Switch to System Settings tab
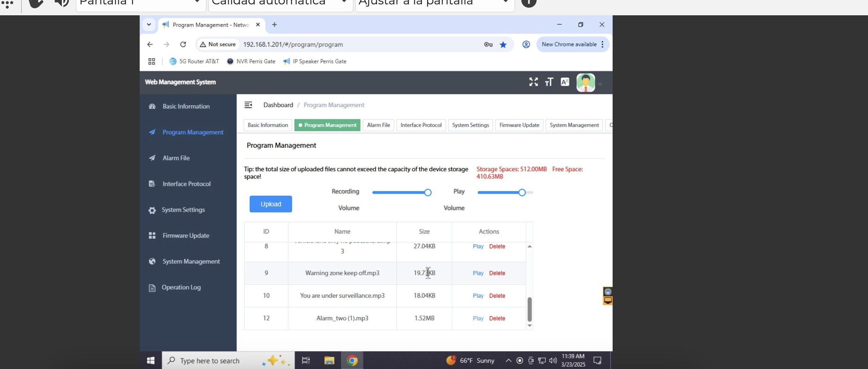 tap(470, 125)
